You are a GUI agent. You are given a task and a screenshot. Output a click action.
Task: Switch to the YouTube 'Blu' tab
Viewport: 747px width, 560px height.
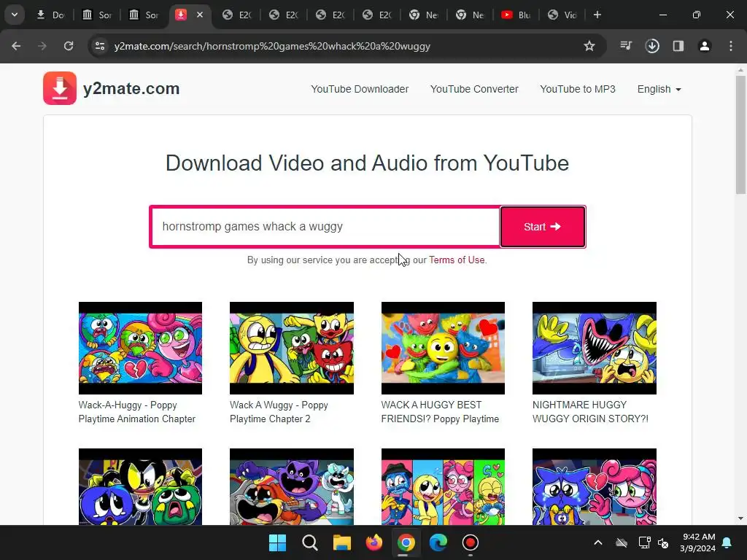516,15
